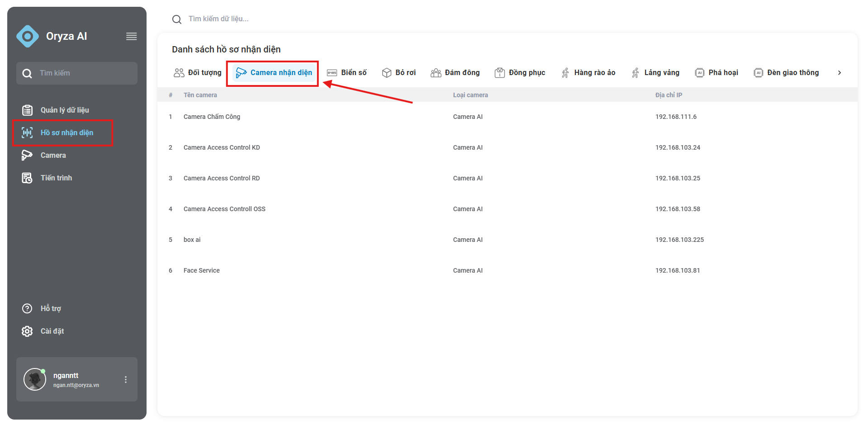Screen dimensions: 868x425
Task: Switch to Đồng phục tab
Action: coord(520,73)
